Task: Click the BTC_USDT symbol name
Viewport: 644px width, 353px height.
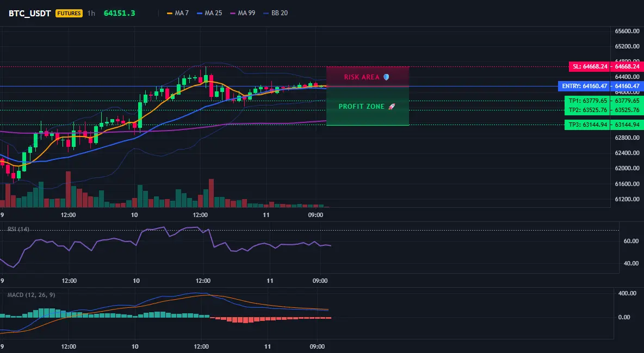Action: click(x=29, y=13)
